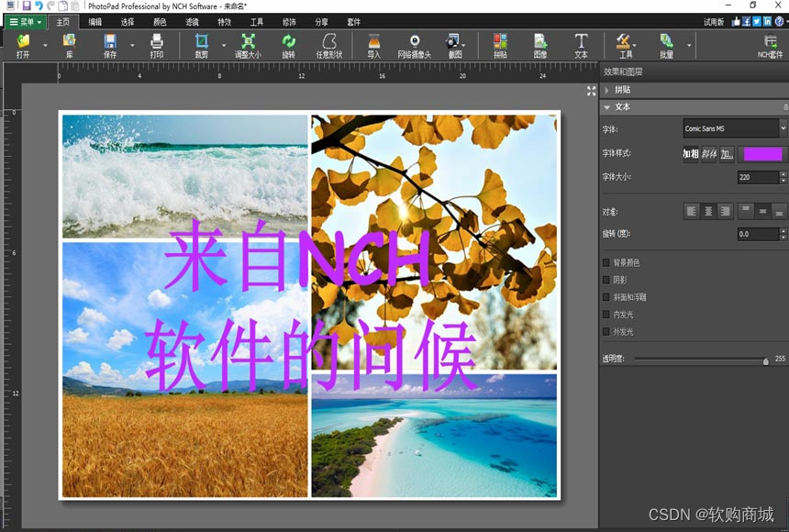Image resolution: width=789 pixels, height=532 pixels.
Task: Align text to horizontal center
Action: [x=708, y=211]
